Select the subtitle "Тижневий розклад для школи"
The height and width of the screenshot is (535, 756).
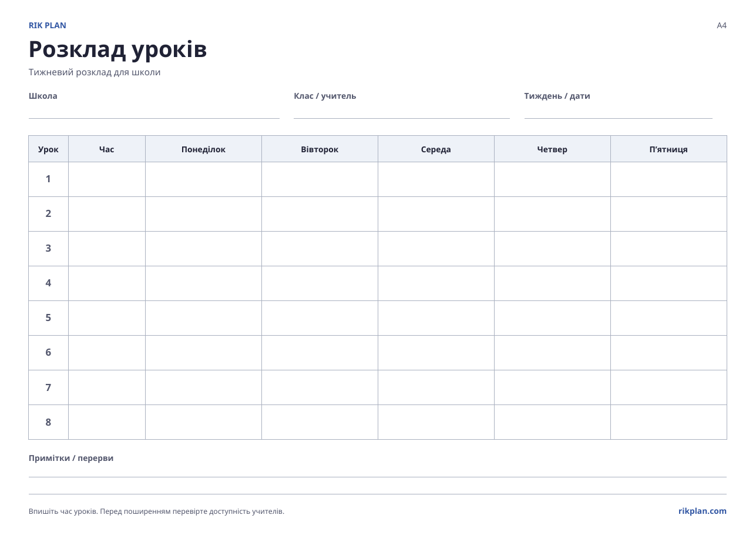pyautogui.click(x=95, y=72)
